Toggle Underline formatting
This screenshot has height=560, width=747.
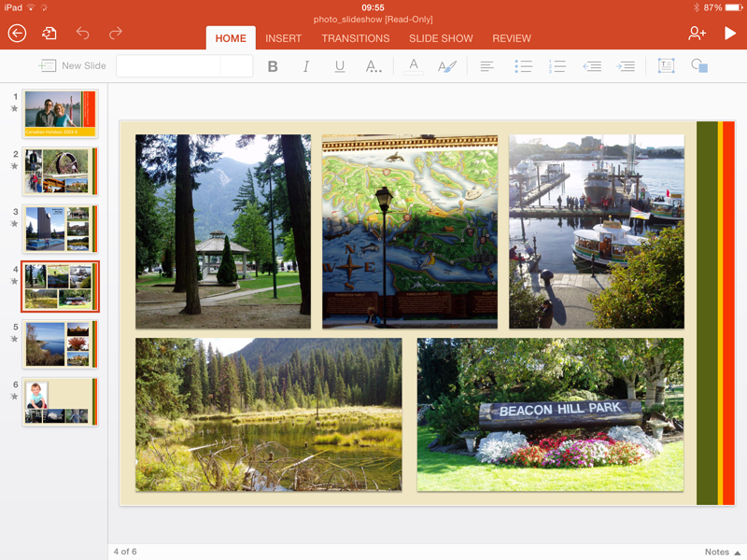340,66
